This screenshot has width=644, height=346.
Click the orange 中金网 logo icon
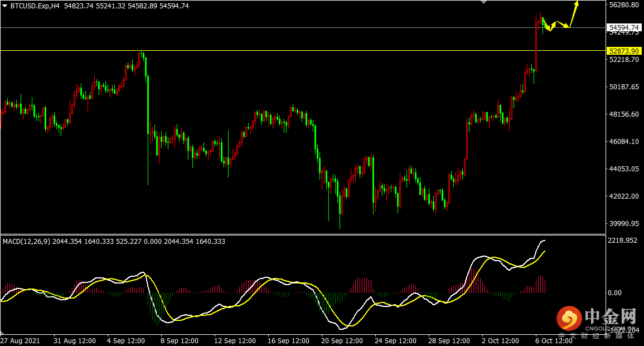[569, 318]
